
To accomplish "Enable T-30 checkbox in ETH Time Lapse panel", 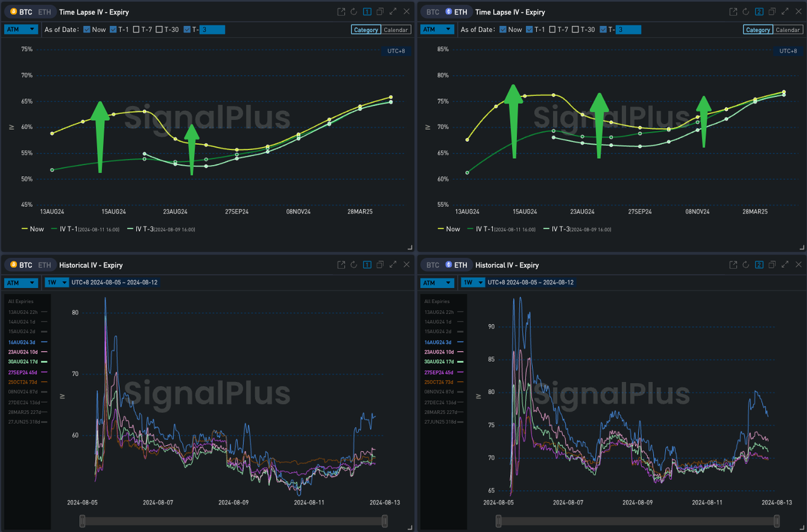I will [x=576, y=30].
